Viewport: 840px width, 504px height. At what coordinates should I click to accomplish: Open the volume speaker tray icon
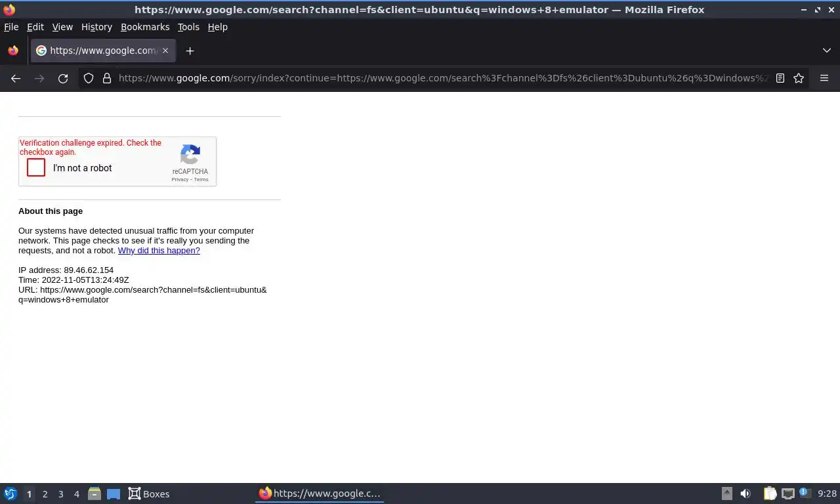[745, 493]
